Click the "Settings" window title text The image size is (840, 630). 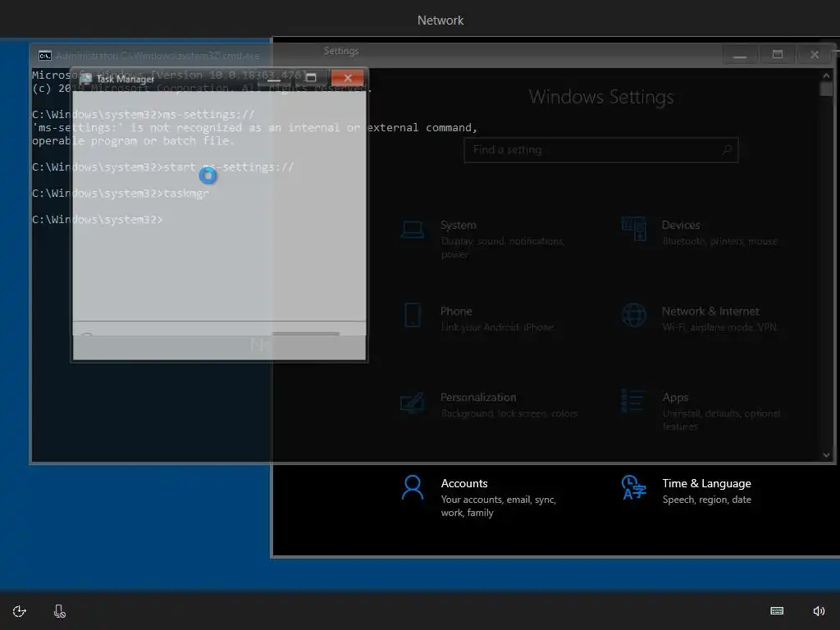point(341,51)
